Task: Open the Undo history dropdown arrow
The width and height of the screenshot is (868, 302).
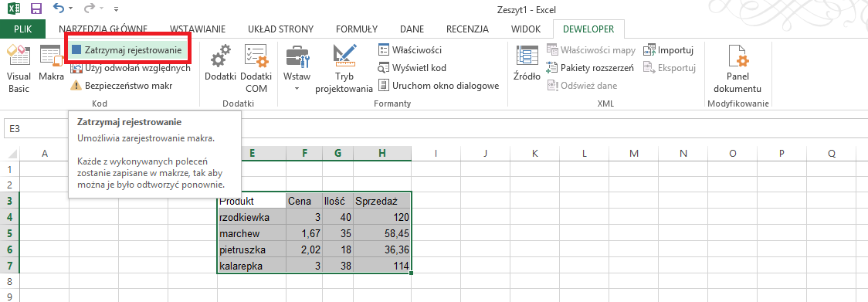Action: click(71, 9)
